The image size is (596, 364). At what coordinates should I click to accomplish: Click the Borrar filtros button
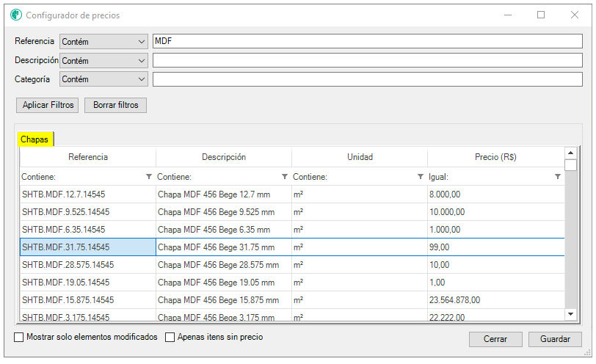[x=115, y=105]
